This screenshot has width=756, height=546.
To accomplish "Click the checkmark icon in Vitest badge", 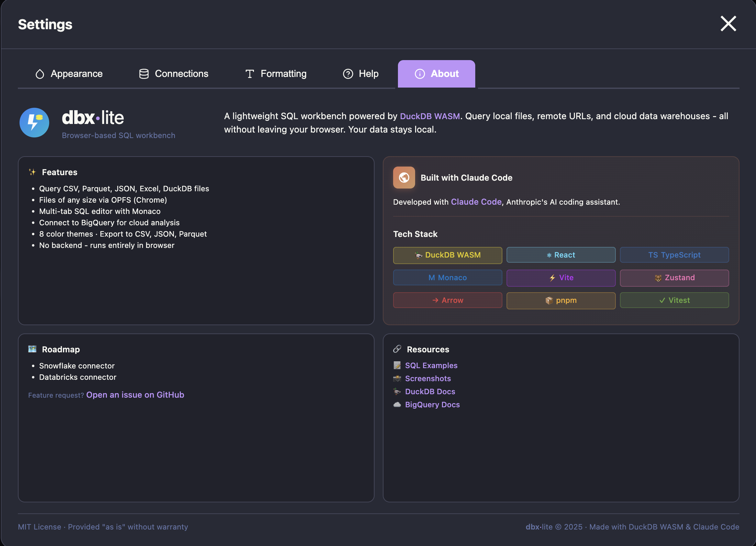I will tap(662, 300).
